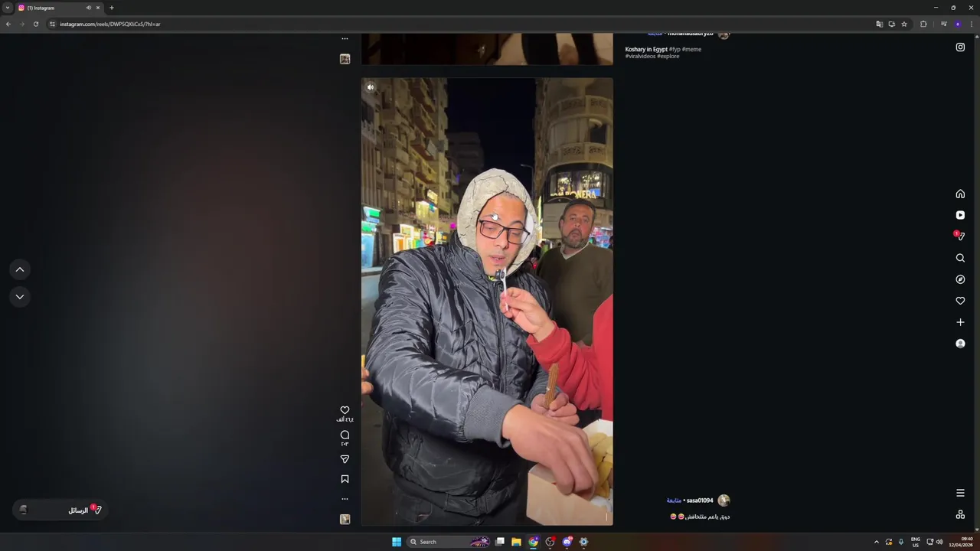The height and width of the screenshot is (551, 980).
Task: Unmute the reel with speaker icon
Action: click(x=371, y=87)
